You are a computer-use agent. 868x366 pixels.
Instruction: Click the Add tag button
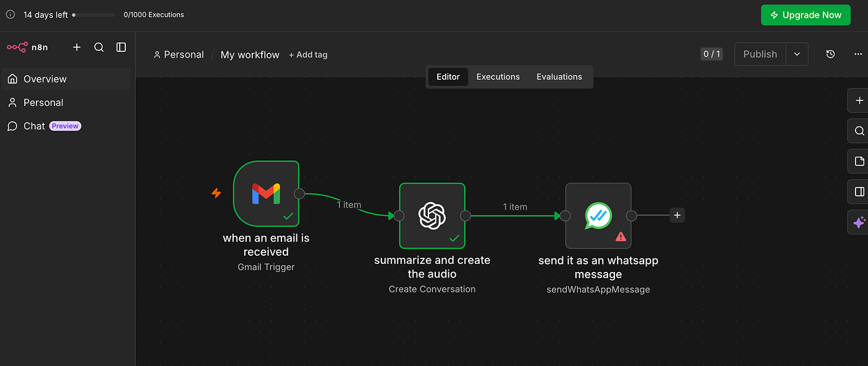tap(308, 55)
